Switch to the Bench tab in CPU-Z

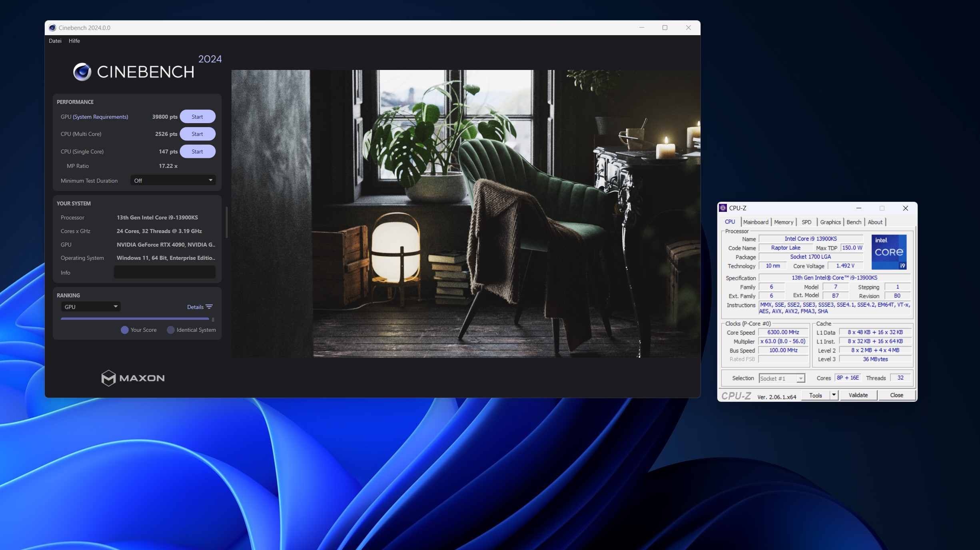pos(854,222)
